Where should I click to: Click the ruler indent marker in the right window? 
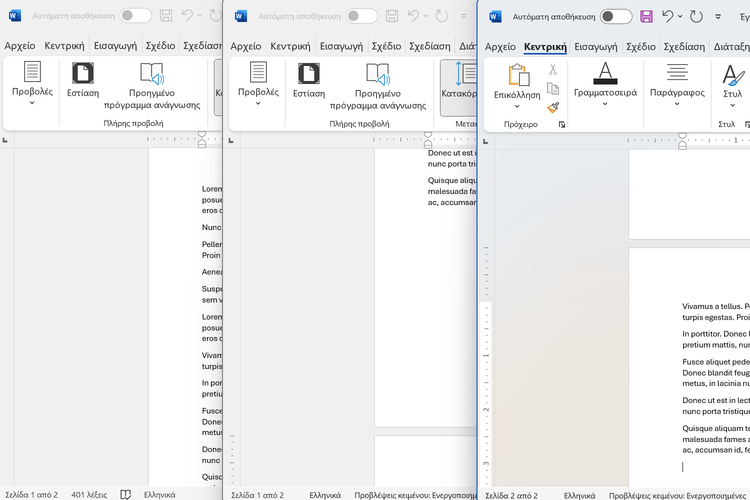(682, 141)
